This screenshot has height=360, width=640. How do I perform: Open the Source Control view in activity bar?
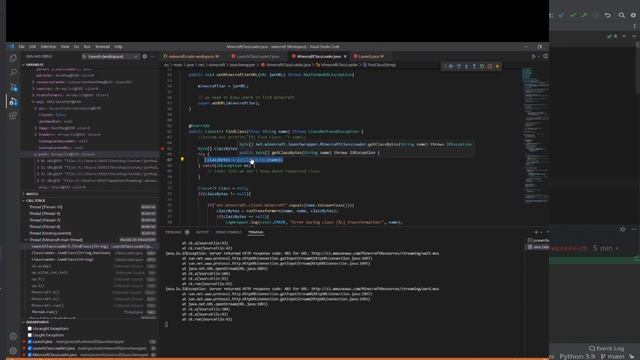13,87
